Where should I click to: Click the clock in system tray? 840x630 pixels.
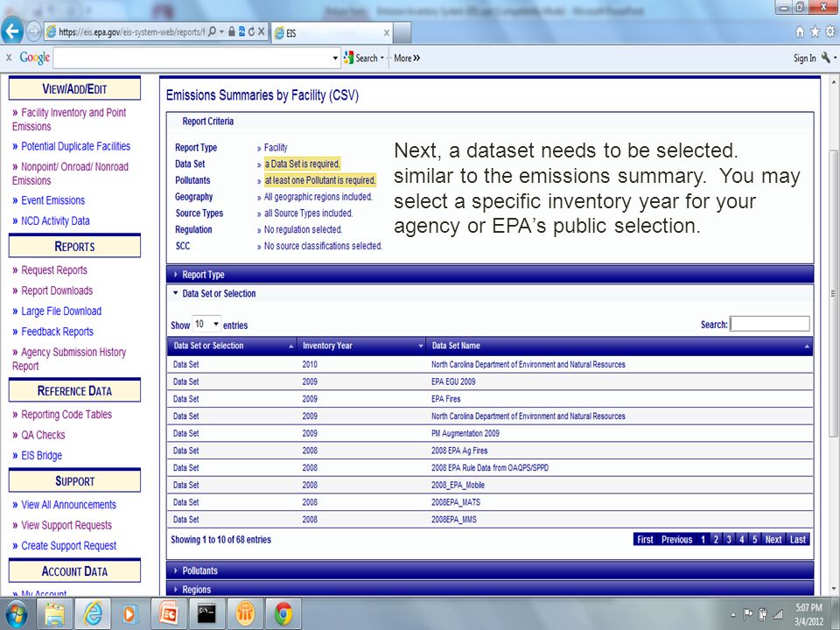click(x=808, y=614)
